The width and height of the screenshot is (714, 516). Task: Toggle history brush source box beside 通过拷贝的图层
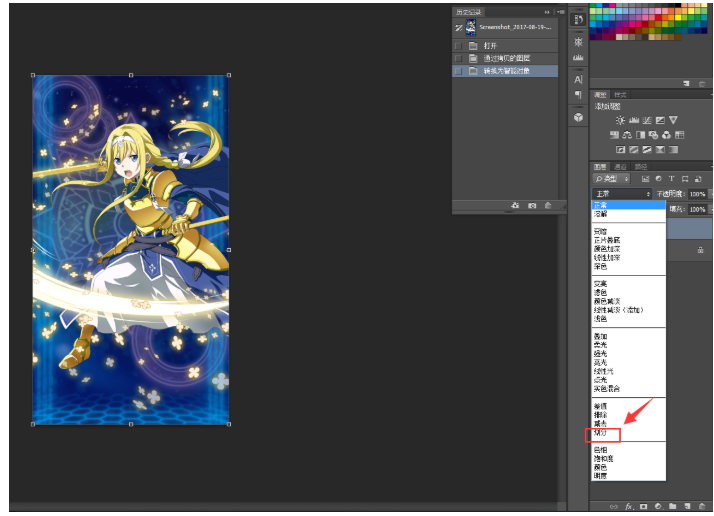(x=459, y=59)
